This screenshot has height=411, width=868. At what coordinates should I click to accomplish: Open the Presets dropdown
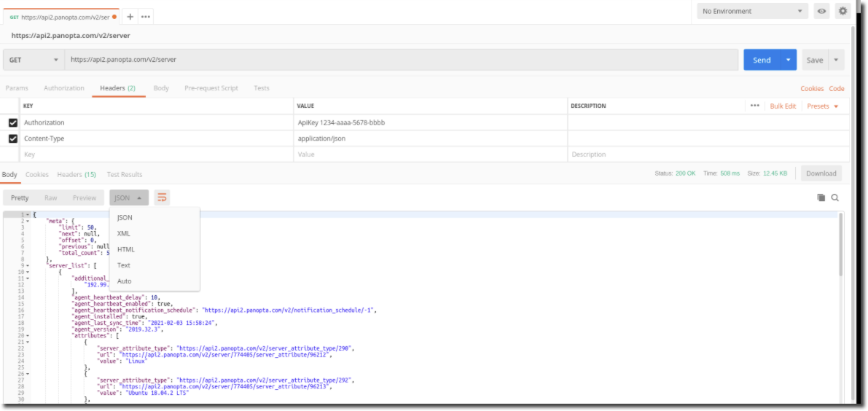coord(822,106)
